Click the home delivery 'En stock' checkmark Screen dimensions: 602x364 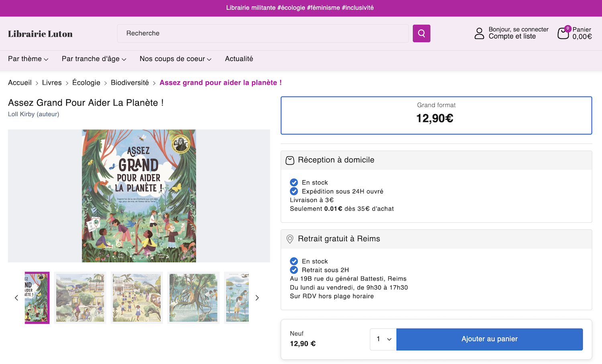(x=294, y=183)
